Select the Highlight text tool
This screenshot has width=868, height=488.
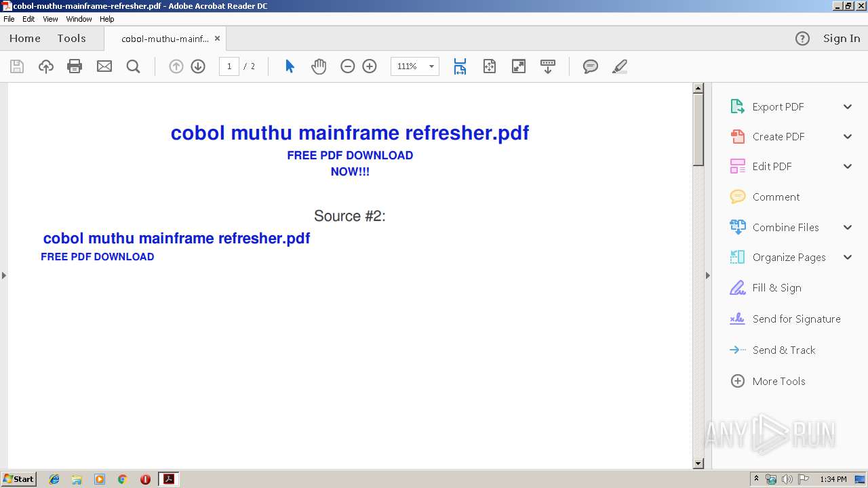point(619,66)
